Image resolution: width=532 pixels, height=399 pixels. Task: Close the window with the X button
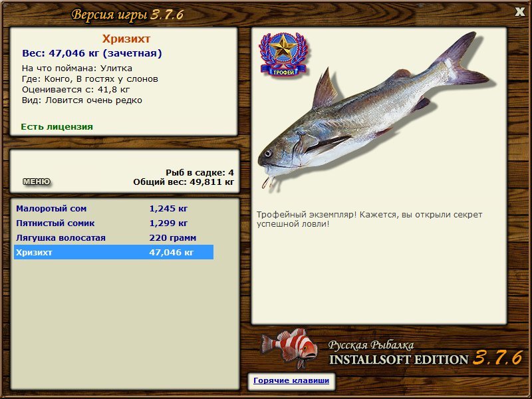pos(519,12)
